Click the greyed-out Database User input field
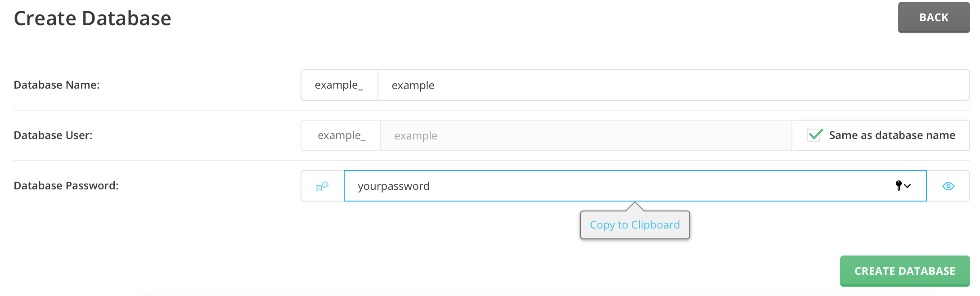980x296 pixels. click(586, 135)
